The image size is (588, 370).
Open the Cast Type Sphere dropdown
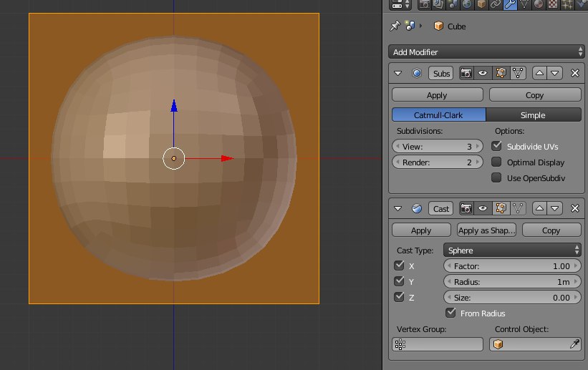click(x=512, y=250)
